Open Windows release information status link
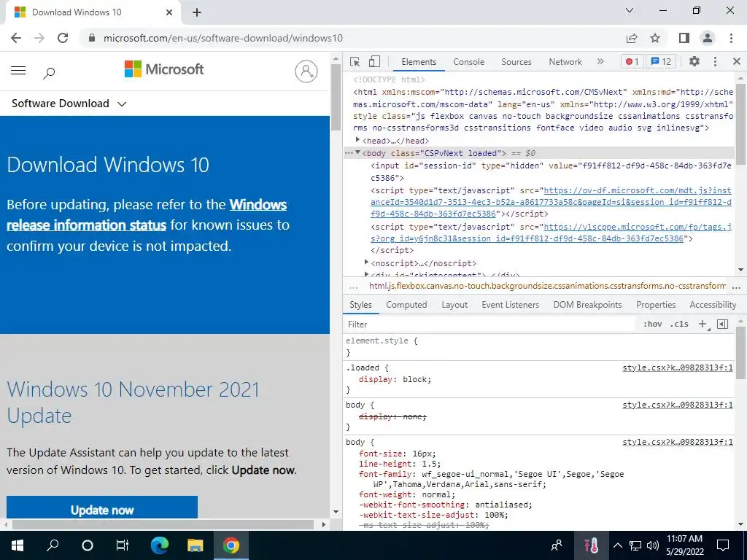The height and width of the screenshot is (560, 747). [147, 215]
